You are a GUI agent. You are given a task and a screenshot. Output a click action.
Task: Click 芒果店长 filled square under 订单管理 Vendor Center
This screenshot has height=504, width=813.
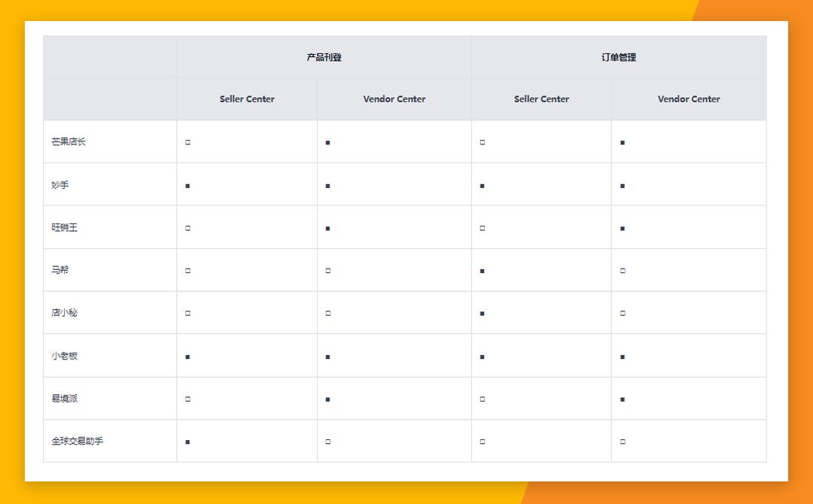coord(623,142)
